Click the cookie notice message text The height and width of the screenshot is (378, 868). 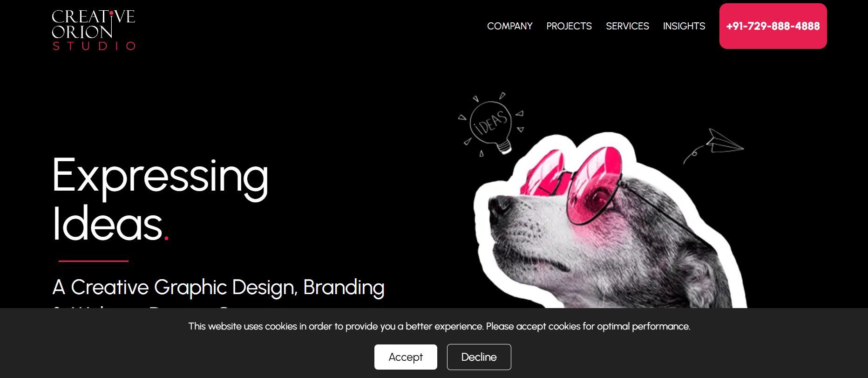point(439,326)
